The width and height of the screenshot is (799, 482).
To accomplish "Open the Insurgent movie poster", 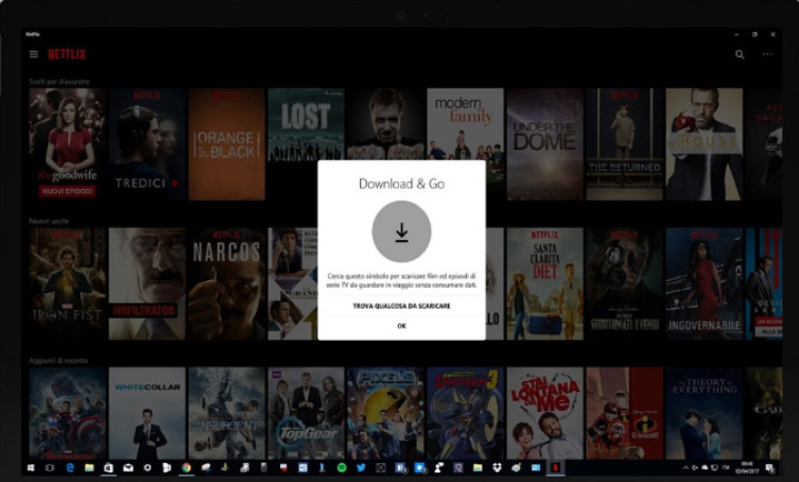I will coord(227,413).
